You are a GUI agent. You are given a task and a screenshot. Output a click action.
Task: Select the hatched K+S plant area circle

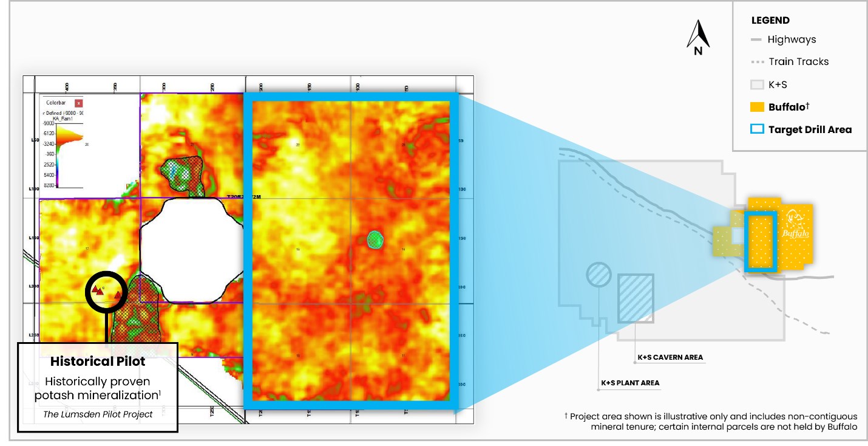click(x=598, y=275)
